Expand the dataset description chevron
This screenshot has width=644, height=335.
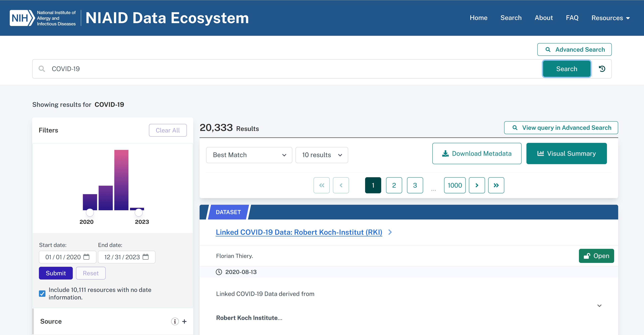599,305
